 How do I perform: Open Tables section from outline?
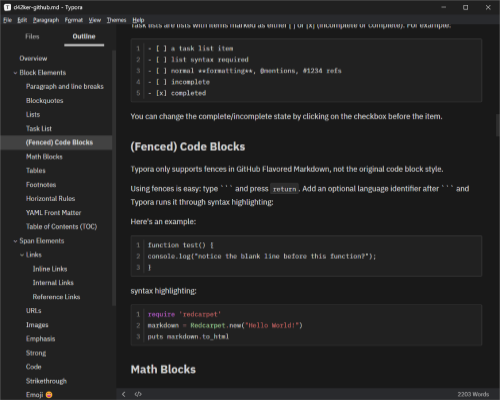click(x=36, y=170)
